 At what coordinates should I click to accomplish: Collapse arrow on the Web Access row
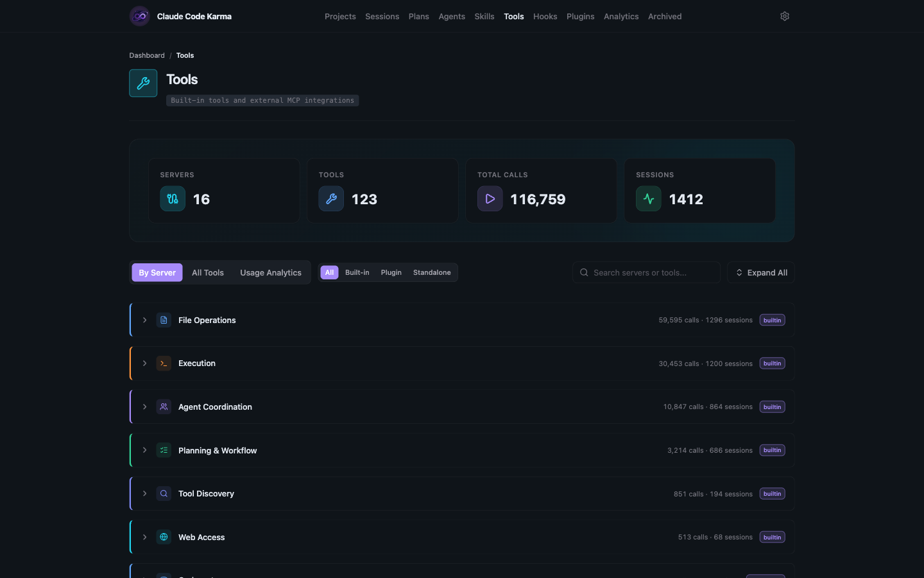coord(144,537)
